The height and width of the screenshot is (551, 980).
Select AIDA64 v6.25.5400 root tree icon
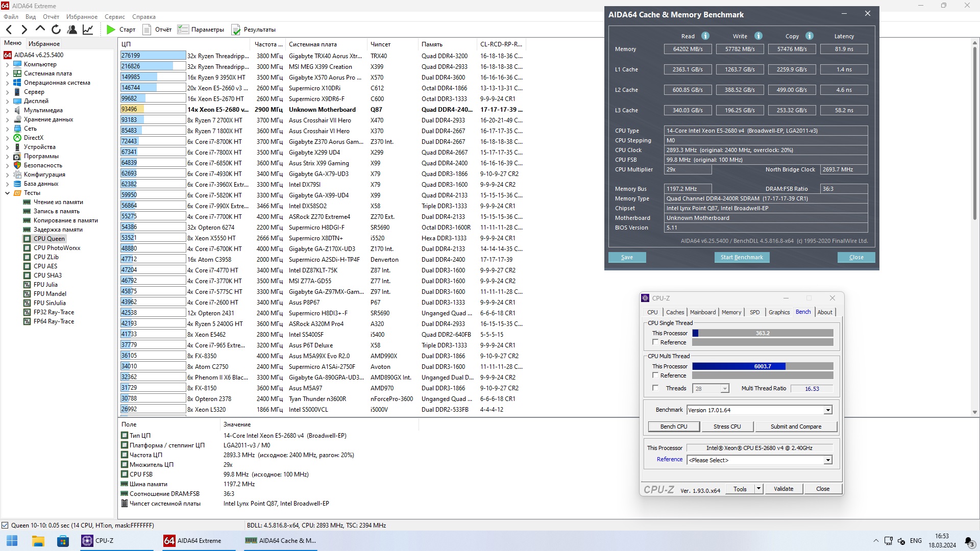click(x=8, y=55)
